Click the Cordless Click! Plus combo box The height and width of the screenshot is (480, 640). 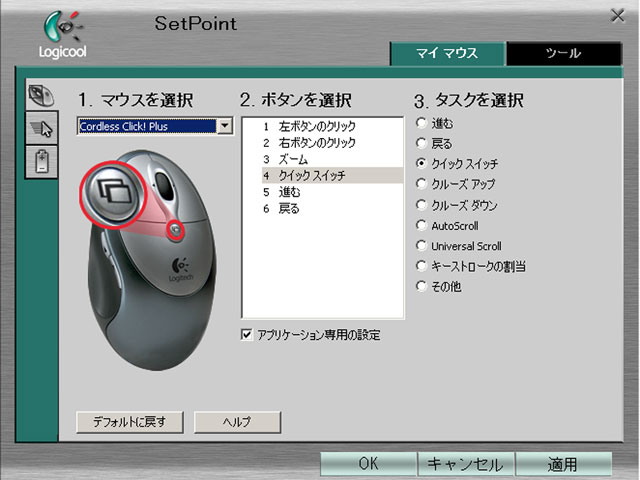146,126
